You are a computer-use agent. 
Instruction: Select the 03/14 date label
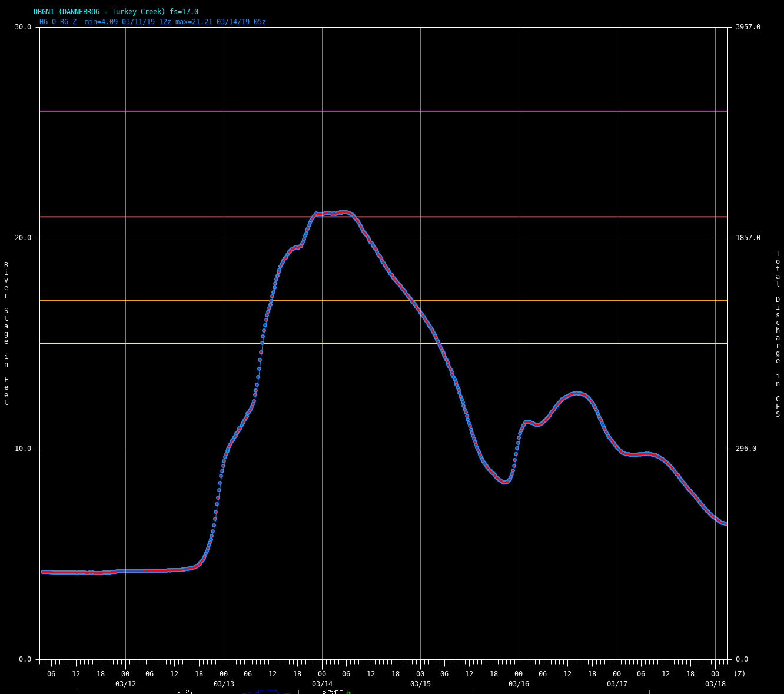pyautogui.click(x=322, y=684)
